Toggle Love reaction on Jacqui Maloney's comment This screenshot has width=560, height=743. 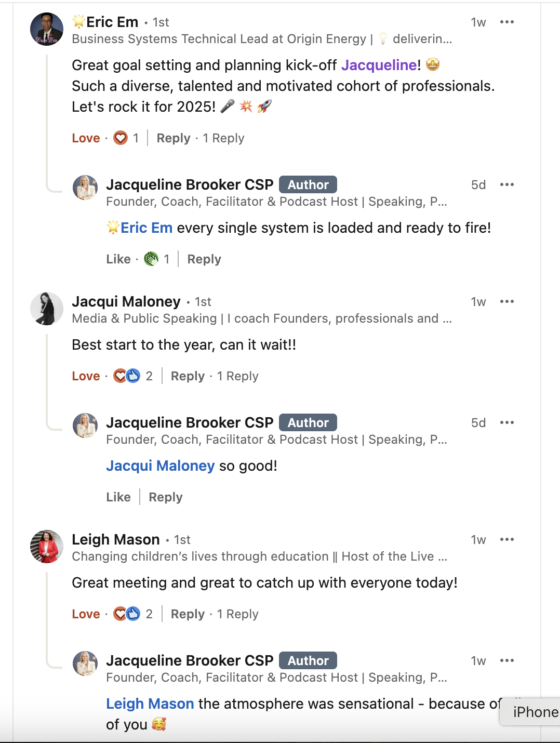[x=86, y=376]
